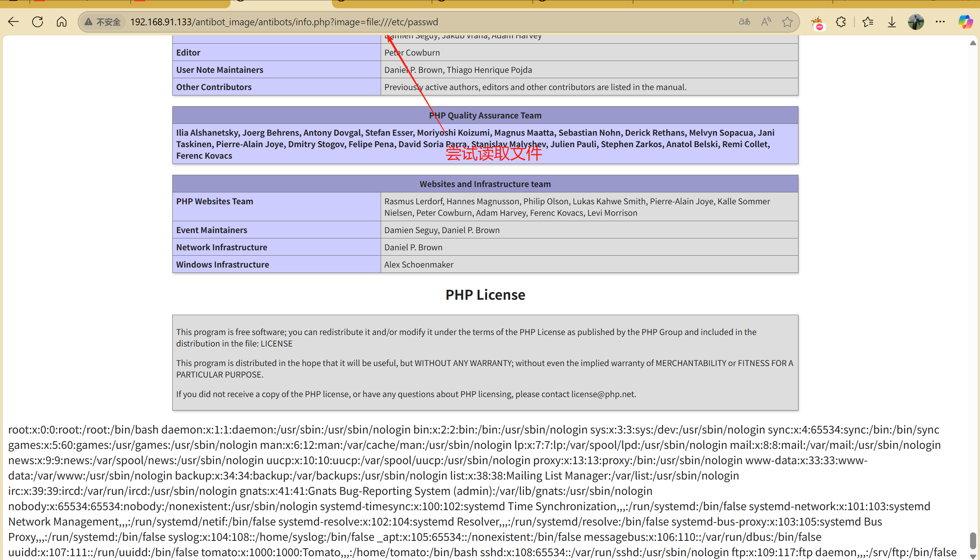Click the 'free software' license paragraph

[466, 337]
